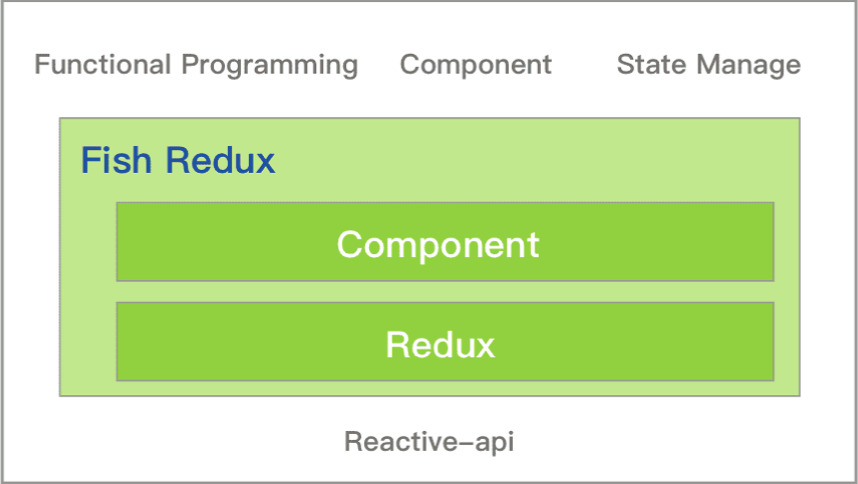Screen dimensions: 858x484
Task: Click the dark green Component block
Action: pos(445,242)
